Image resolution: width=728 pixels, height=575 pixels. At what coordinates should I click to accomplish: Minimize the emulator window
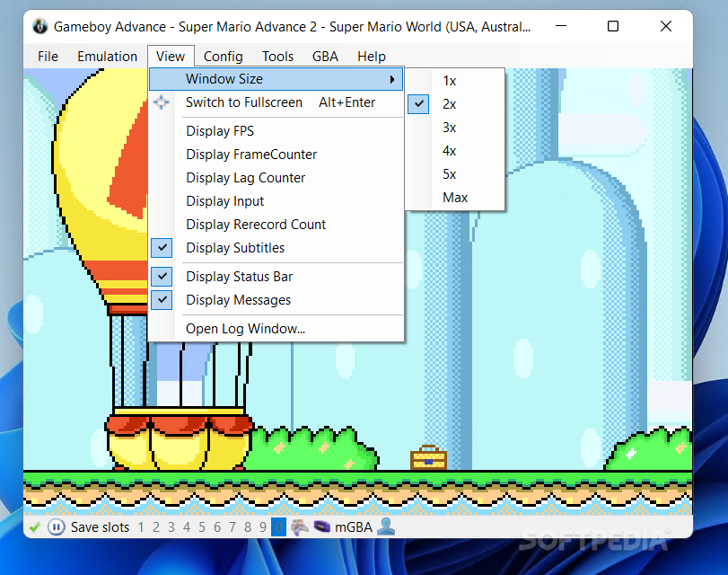pos(561,26)
